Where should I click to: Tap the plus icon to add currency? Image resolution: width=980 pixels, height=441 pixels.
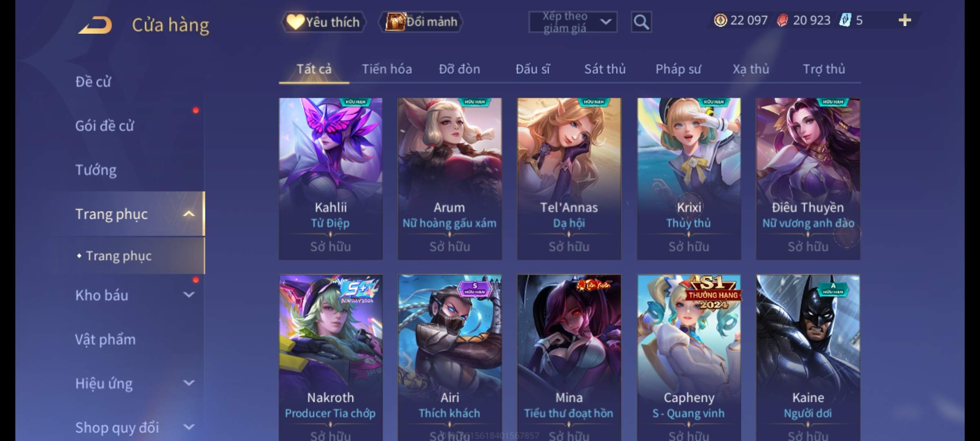point(905,20)
